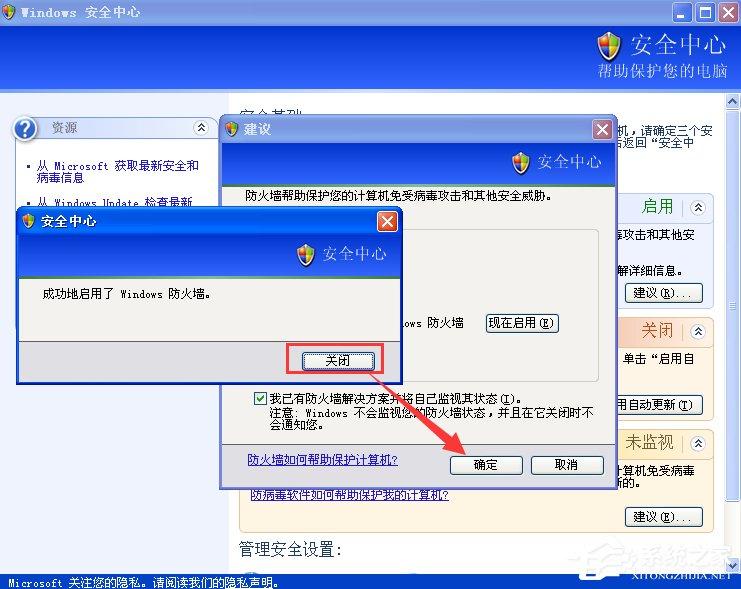Click the question mark icon beside 资源
Screen dimensions: 741x589
pos(27,128)
